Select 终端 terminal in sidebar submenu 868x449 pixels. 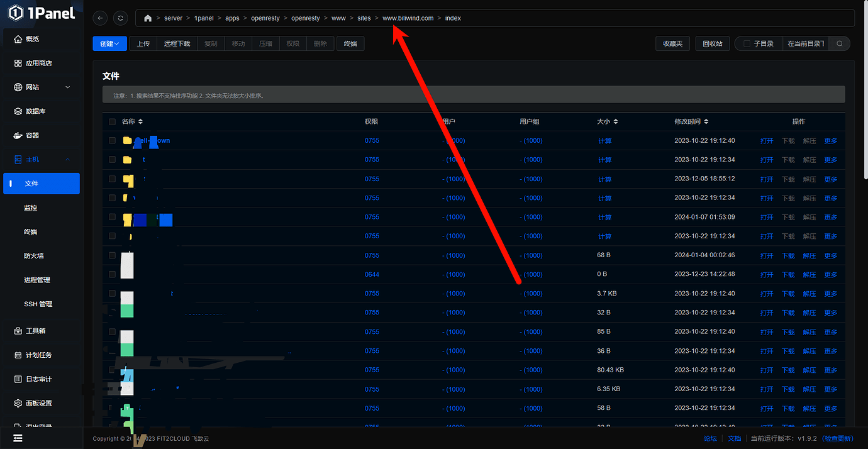click(31, 232)
